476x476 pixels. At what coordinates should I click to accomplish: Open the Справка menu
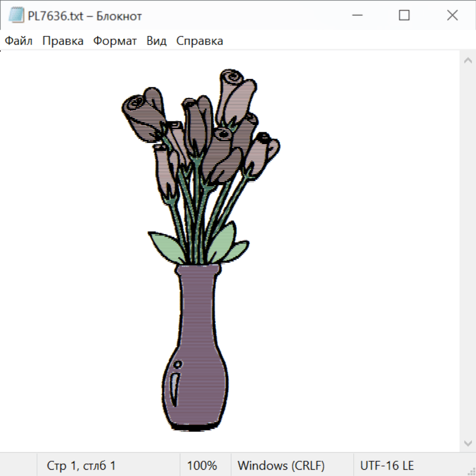click(199, 41)
